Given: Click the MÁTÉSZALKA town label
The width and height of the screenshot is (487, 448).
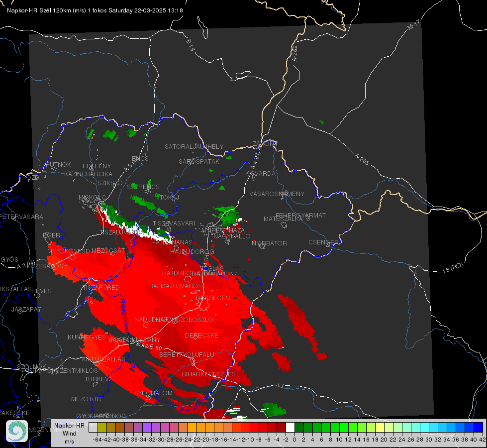Looking at the screenshot, I should click(x=283, y=219).
